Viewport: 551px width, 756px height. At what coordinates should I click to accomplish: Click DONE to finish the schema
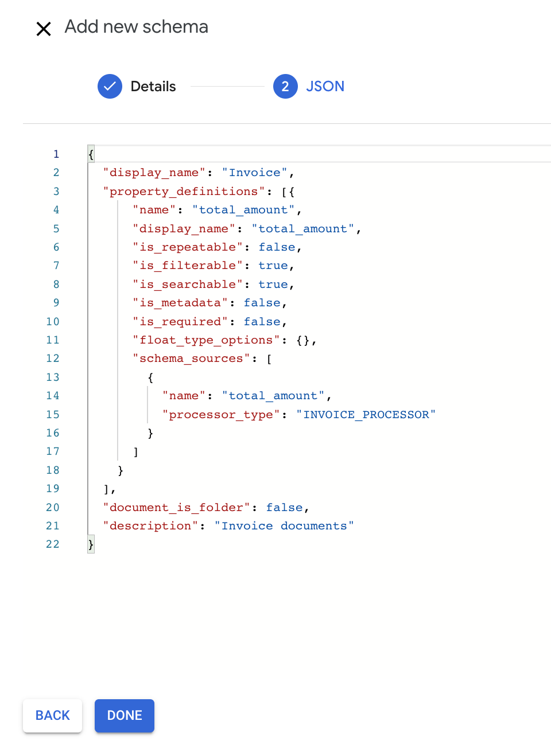[x=125, y=715]
